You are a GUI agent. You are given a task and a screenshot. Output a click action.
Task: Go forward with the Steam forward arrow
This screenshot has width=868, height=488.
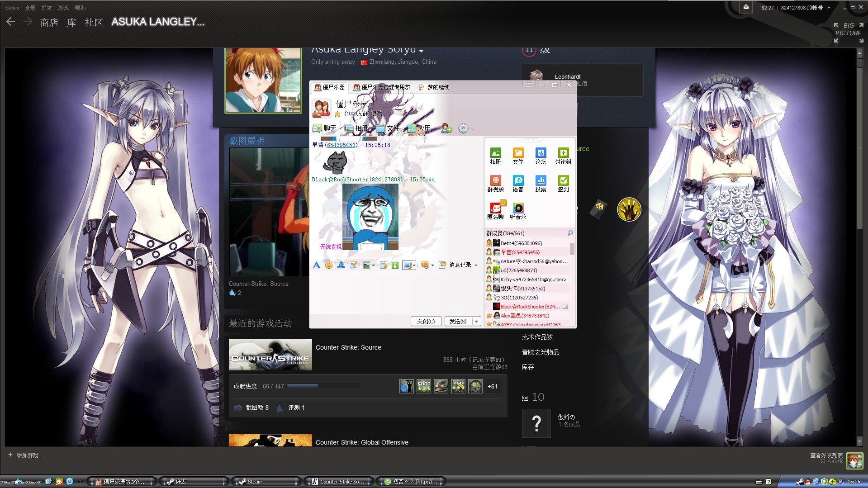click(x=28, y=22)
